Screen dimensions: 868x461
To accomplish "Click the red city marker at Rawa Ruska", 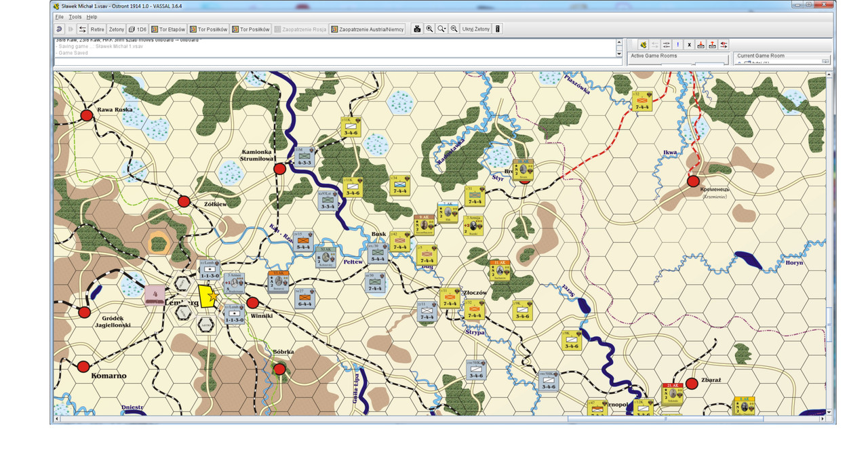I will click(87, 115).
